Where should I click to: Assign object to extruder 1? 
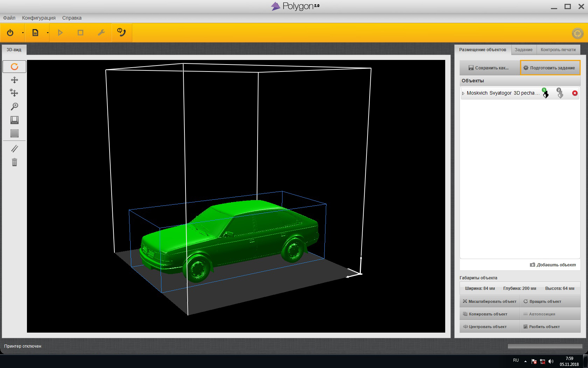coord(545,93)
